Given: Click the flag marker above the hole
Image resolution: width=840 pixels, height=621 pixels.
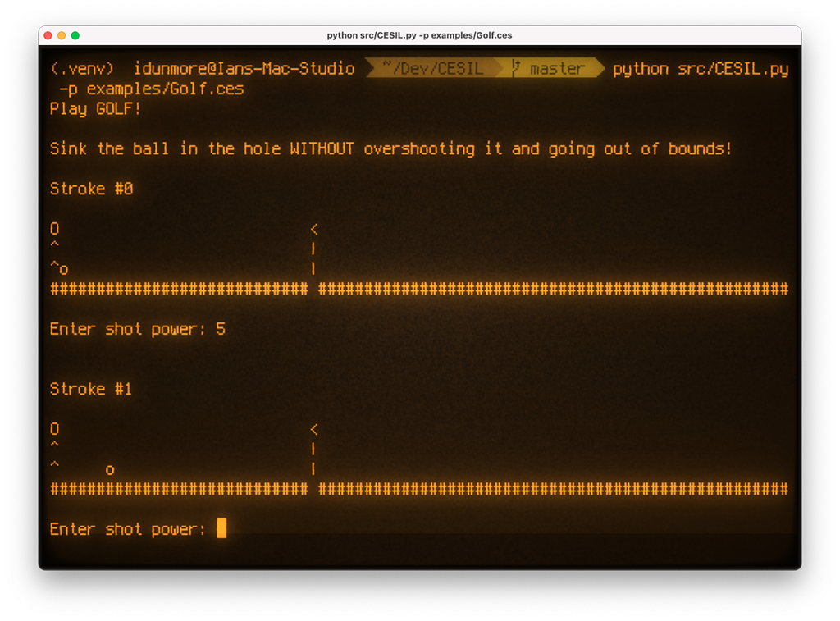Looking at the screenshot, I should [x=313, y=228].
